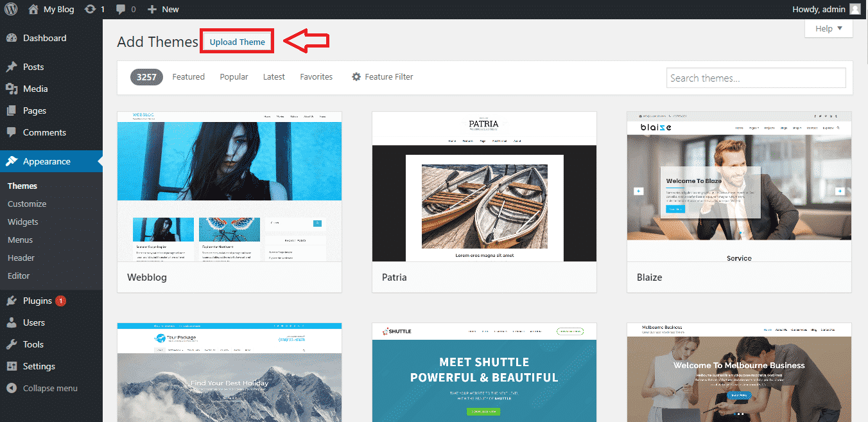This screenshot has height=422, width=868.
Task: Click the Upload Theme button
Action: (238, 42)
